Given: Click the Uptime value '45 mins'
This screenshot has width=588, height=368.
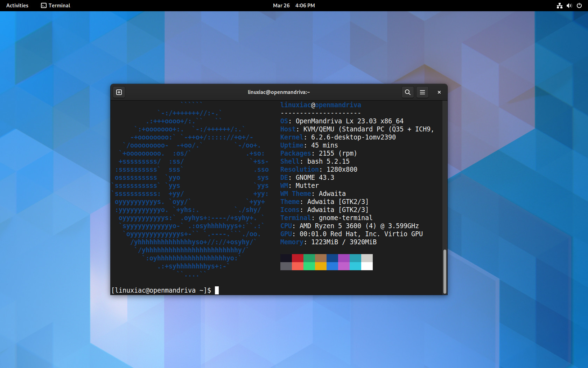Looking at the screenshot, I should pos(324,145).
